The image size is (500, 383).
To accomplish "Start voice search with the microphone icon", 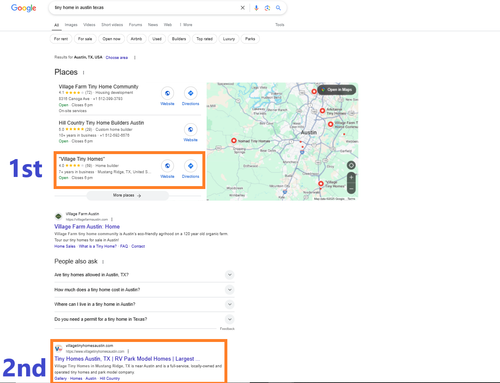I will tap(256, 8).
